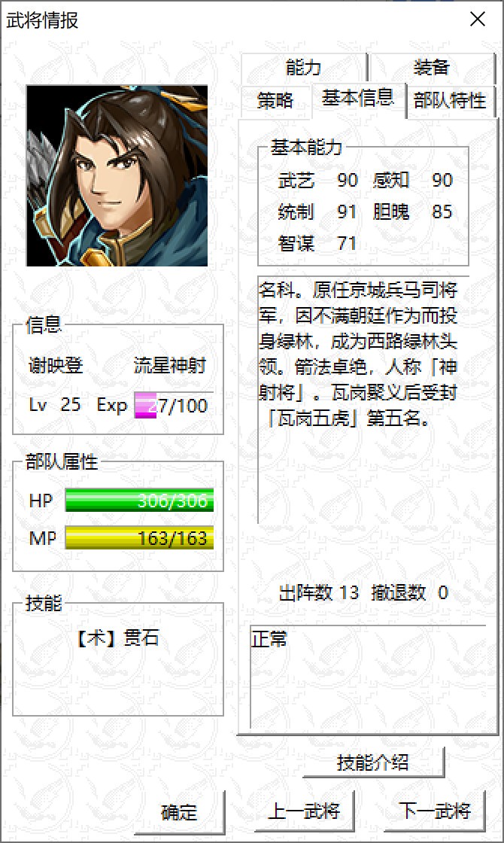Close the 武将情报 dialog window
504x843 pixels.
click(x=477, y=20)
